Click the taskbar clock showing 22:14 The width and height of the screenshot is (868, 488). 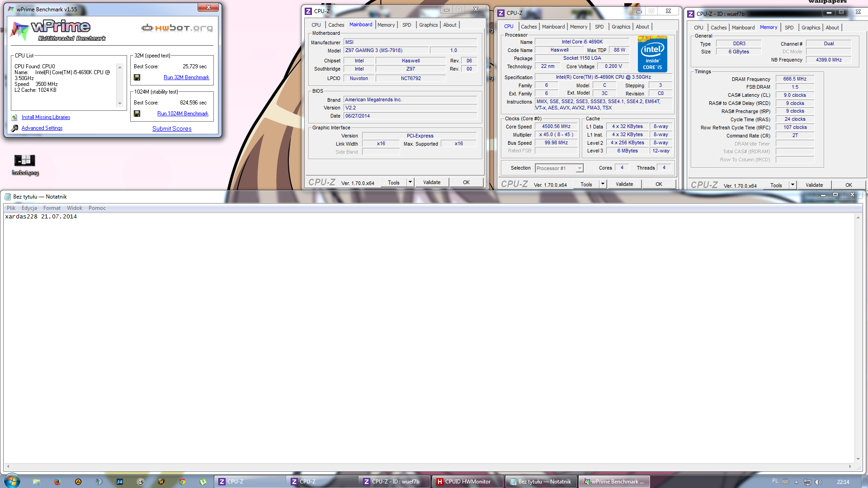[843, 482]
